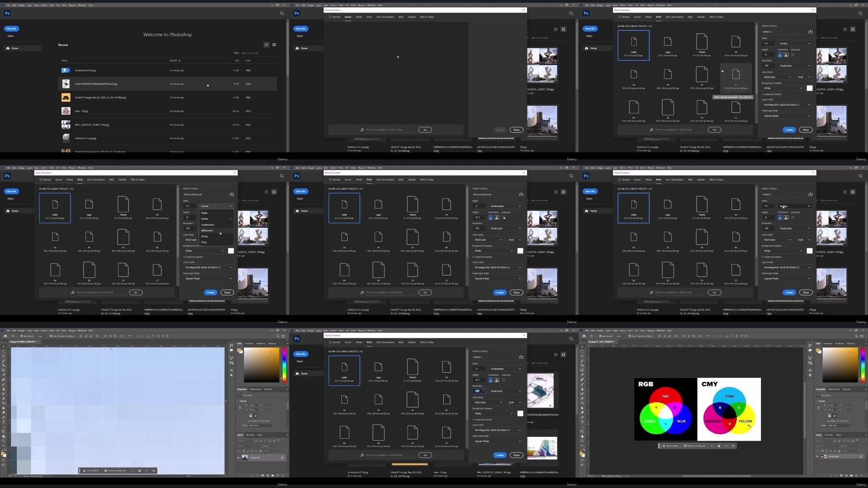Toggle Auto-Select checkbox in the 04.jpg document window
The width and height of the screenshot is (868, 488).
point(22,336)
